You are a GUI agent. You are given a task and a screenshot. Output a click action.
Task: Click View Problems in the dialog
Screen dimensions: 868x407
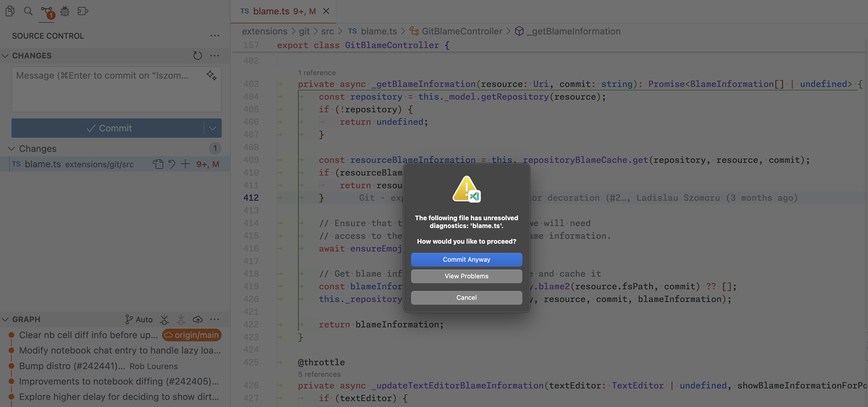tap(466, 276)
